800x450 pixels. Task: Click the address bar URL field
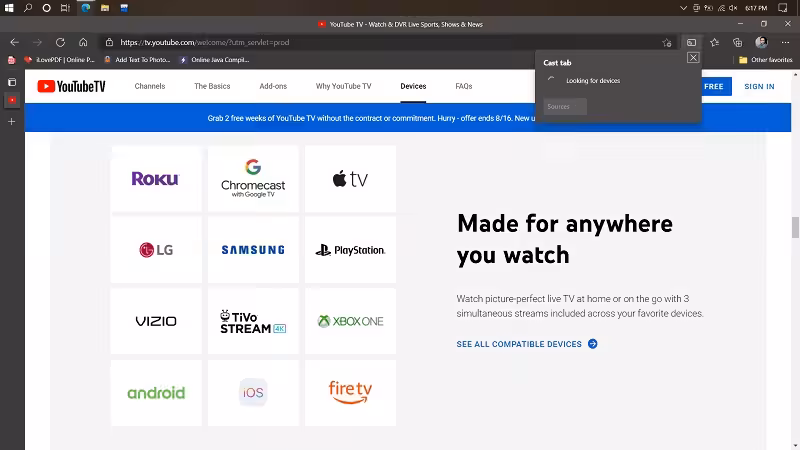(x=388, y=42)
